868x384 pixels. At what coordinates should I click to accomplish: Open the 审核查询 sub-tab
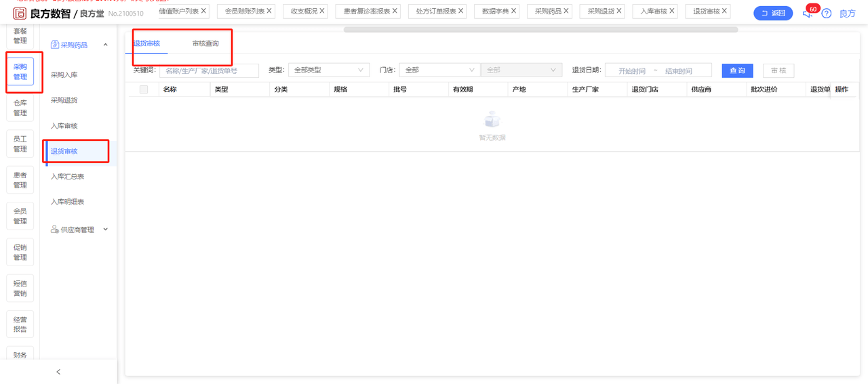[205, 43]
